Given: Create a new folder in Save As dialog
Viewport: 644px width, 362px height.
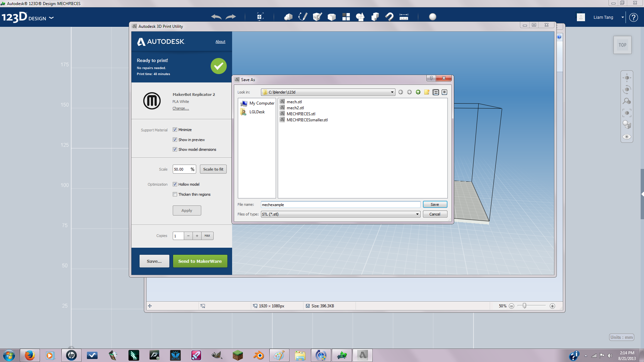Looking at the screenshot, I should pos(427,92).
